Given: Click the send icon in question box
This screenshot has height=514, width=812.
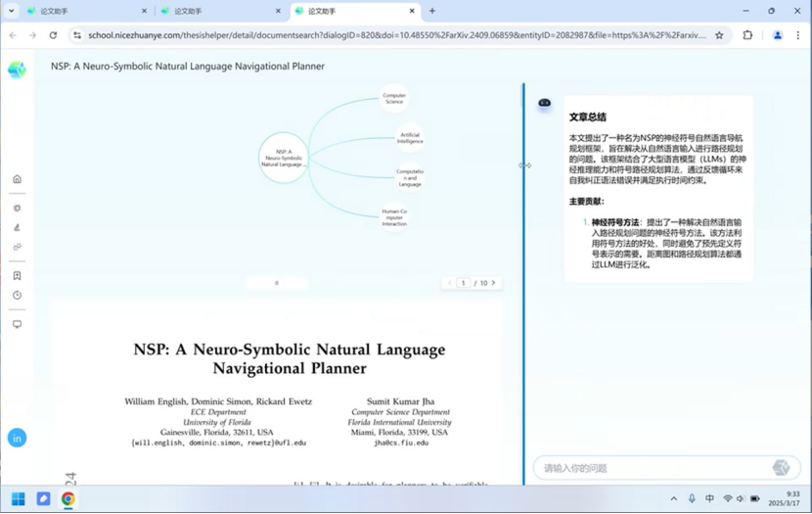Looking at the screenshot, I should [x=781, y=467].
